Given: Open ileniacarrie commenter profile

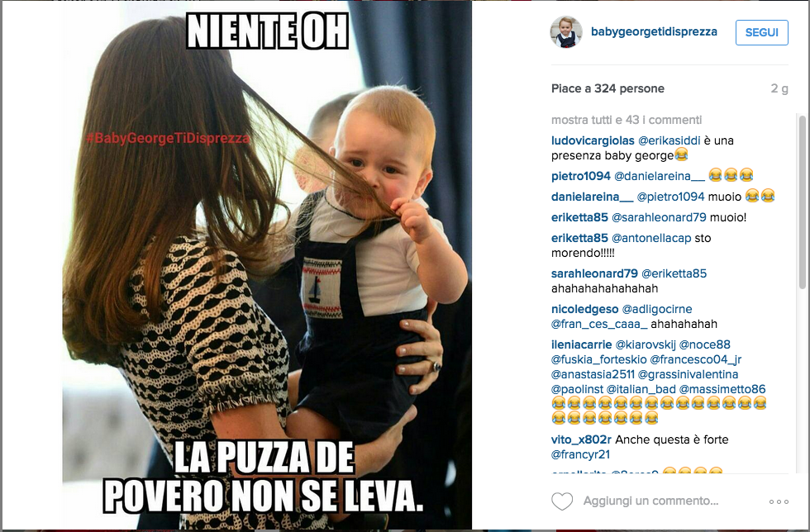Looking at the screenshot, I should [581, 345].
